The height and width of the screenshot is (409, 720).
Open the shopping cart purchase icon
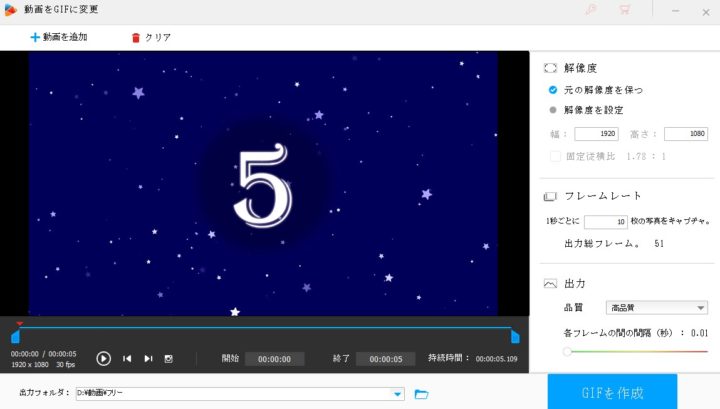click(x=625, y=10)
